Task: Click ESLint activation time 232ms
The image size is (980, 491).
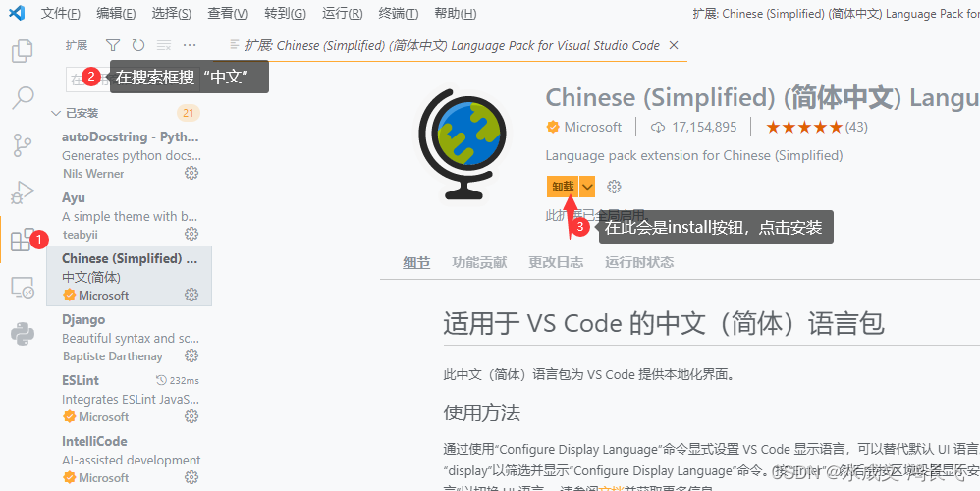Action: click(x=178, y=380)
